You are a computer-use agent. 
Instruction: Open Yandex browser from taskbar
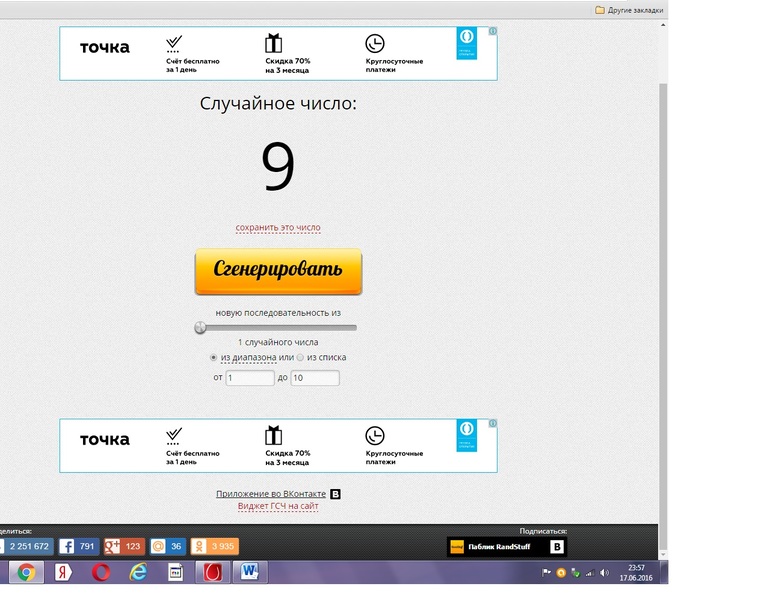(62, 573)
